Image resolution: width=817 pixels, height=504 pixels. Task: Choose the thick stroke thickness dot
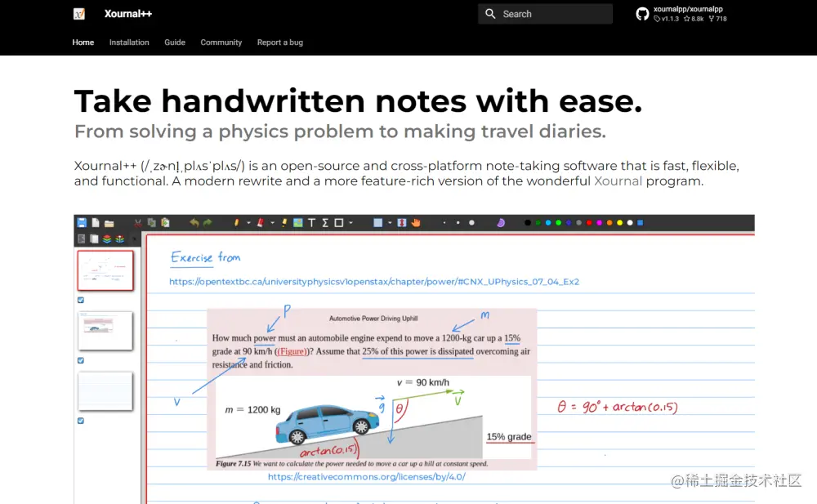[471, 222]
